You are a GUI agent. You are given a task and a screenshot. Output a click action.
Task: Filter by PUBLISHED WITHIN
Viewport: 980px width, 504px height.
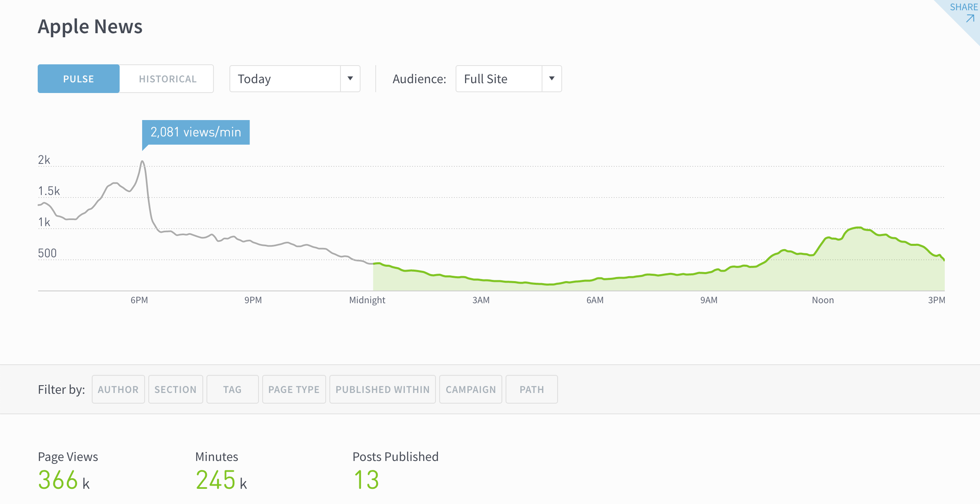(383, 389)
